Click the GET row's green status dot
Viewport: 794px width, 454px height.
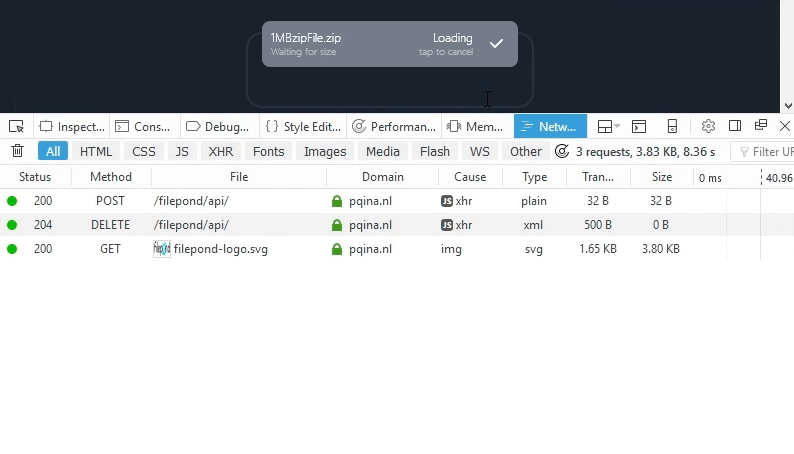click(12, 249)
